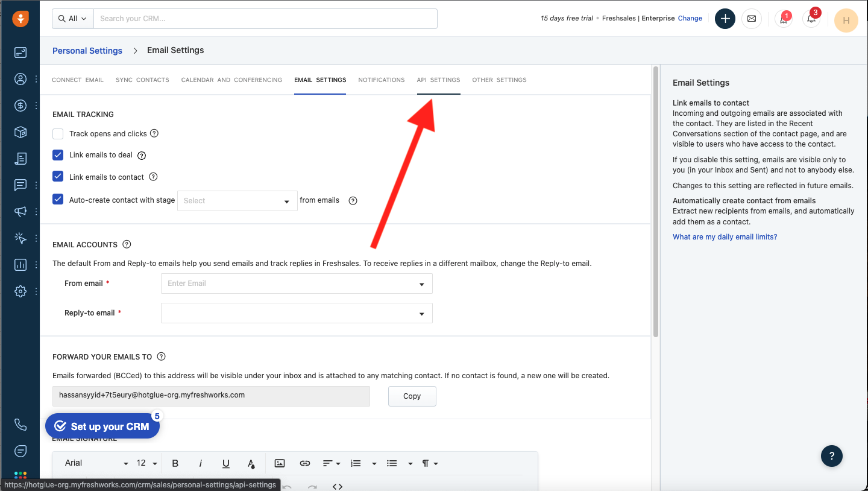868x491 pixels.
Task: Show help for Email Accounts heading
Action: 127,244
